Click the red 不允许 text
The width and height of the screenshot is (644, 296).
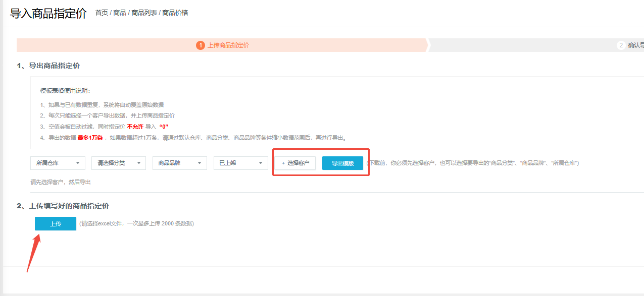(135, 127)
